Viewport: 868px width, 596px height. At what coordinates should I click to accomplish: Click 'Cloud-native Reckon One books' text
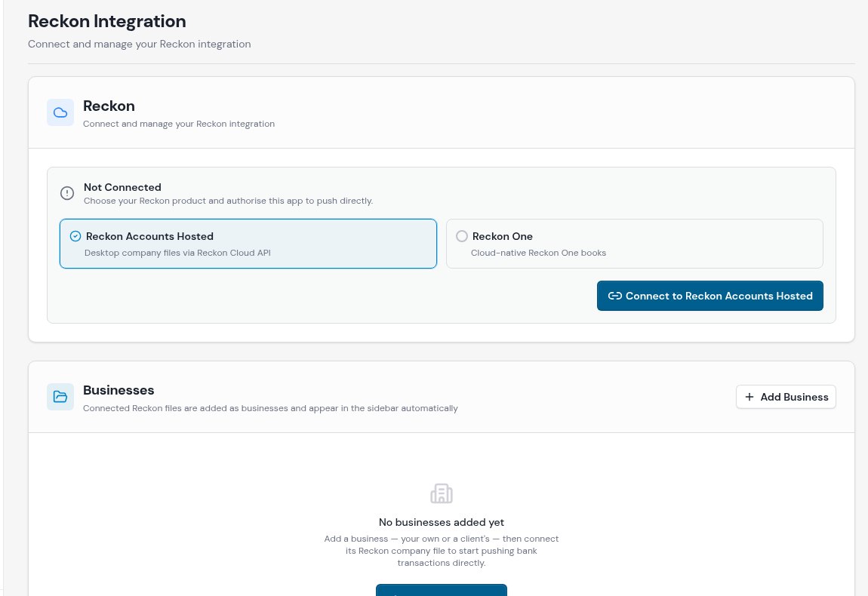(x=538, y=253)
